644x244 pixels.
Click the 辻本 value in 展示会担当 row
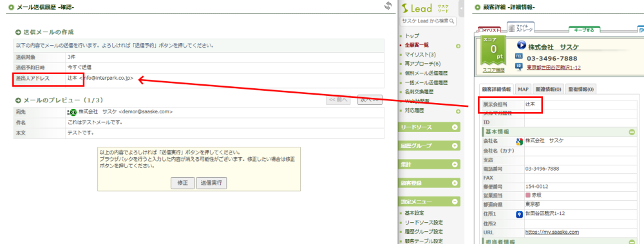[530, 104]
